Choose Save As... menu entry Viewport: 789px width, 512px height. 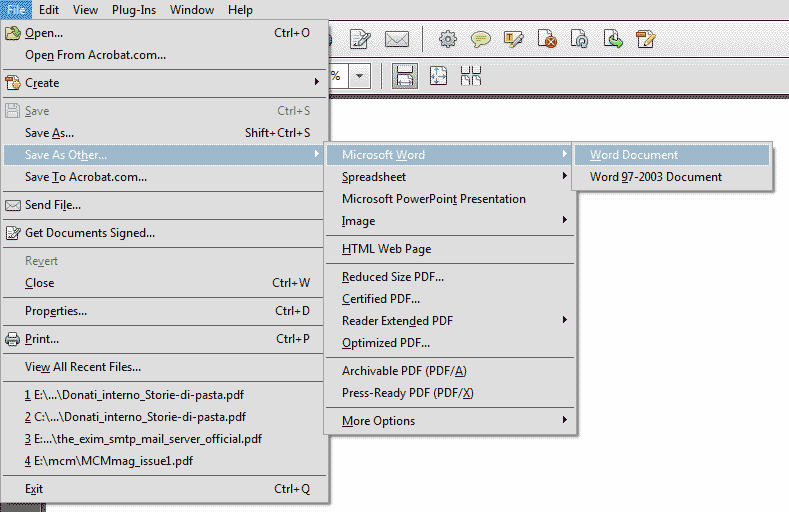coord(164,133)
